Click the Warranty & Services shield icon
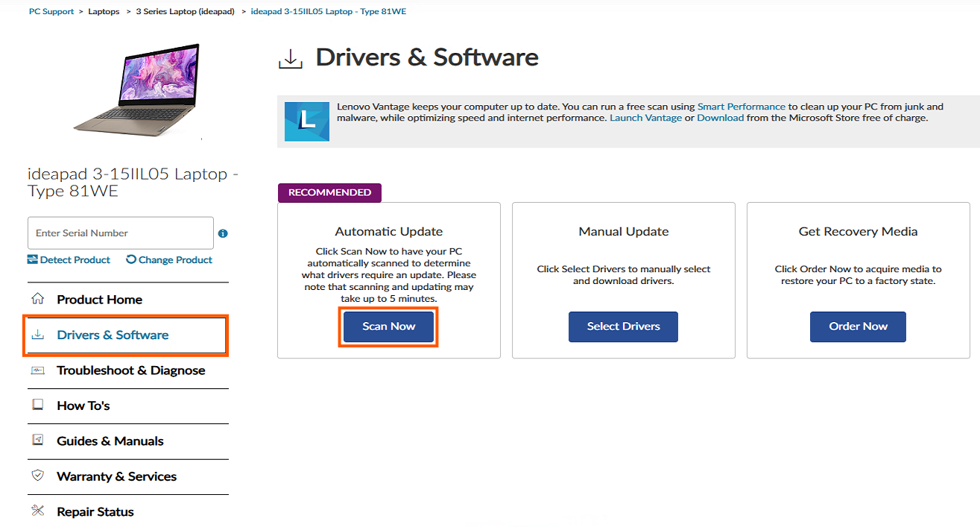Screen dimensions: 980x527 click(x=38, y=476)
